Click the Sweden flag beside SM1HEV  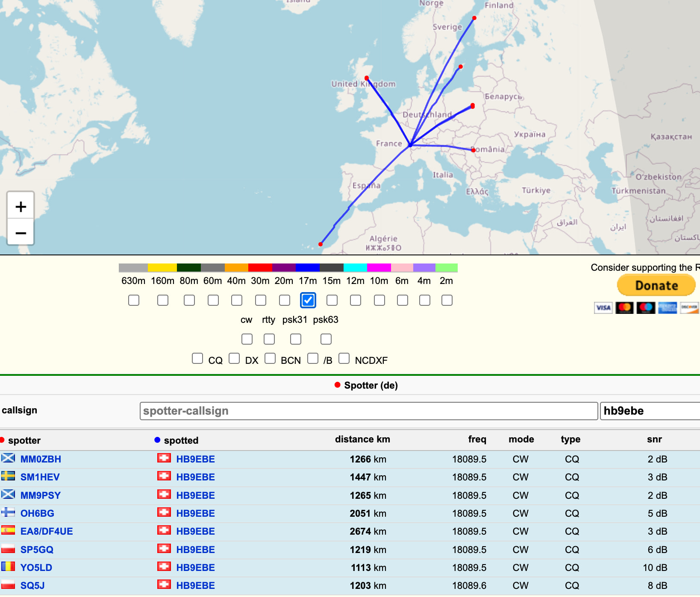point(8,477)
